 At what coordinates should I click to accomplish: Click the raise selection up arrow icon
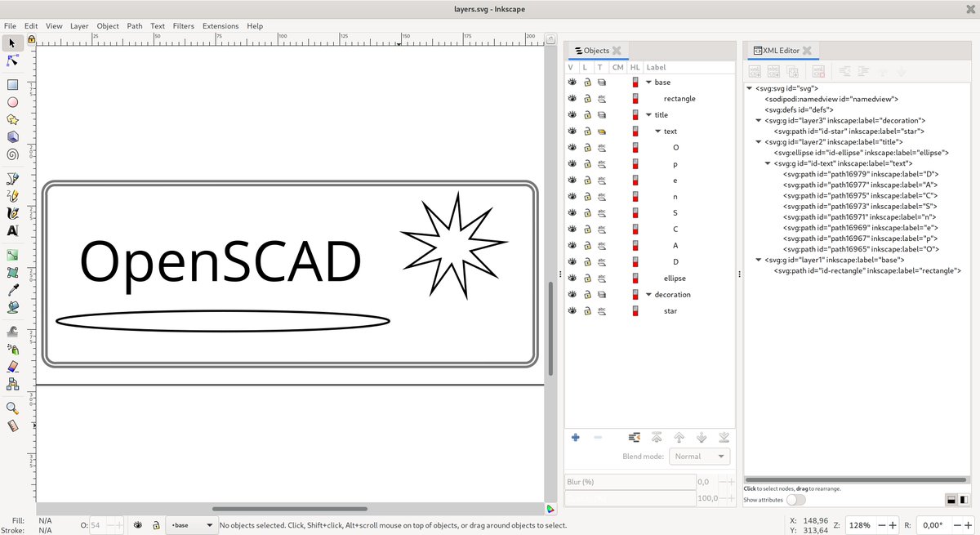tap(678, 438)
